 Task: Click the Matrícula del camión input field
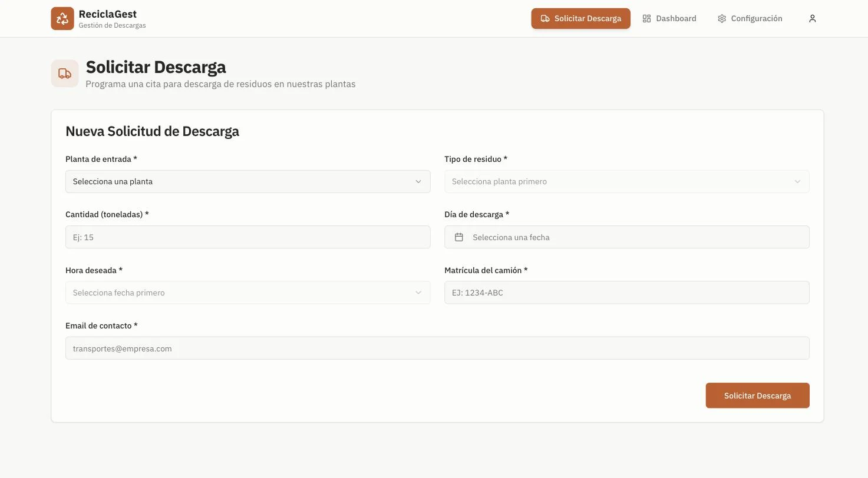point(627,293)
